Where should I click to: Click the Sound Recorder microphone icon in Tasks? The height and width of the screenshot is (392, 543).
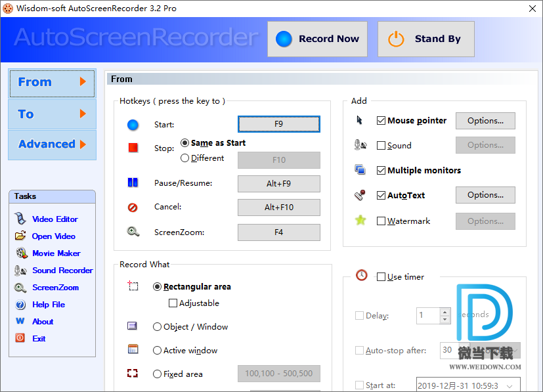point(20,271)
